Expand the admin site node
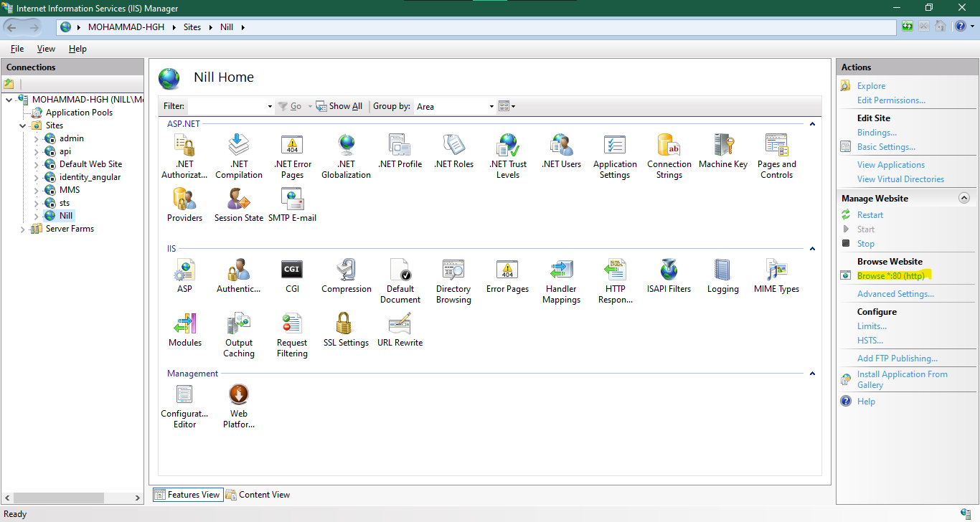 click(x=37, y=138)
